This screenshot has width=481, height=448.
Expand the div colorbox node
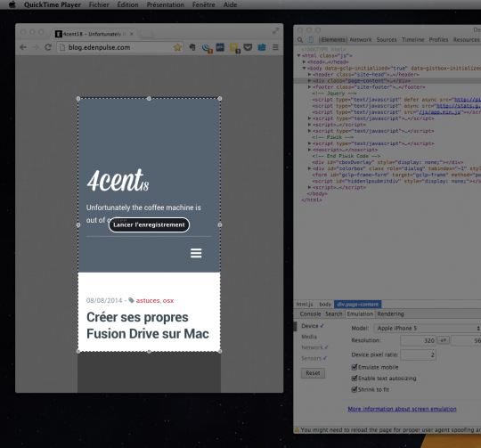309,168
